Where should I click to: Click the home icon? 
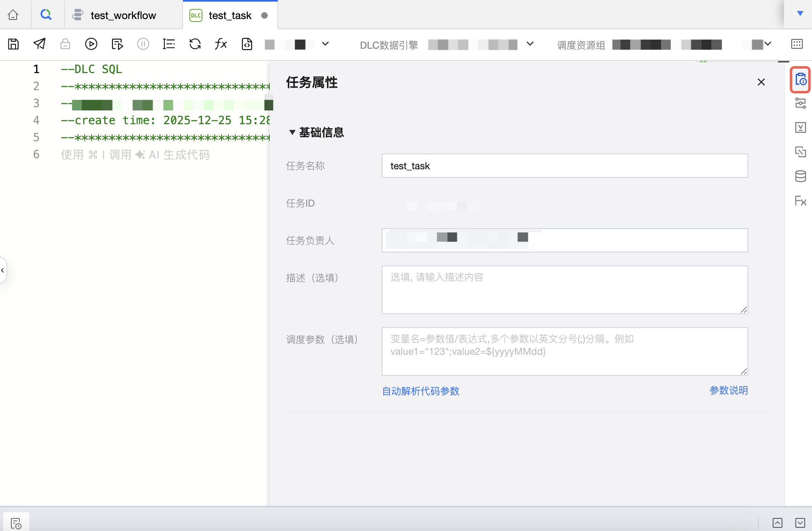coord(13,15)
